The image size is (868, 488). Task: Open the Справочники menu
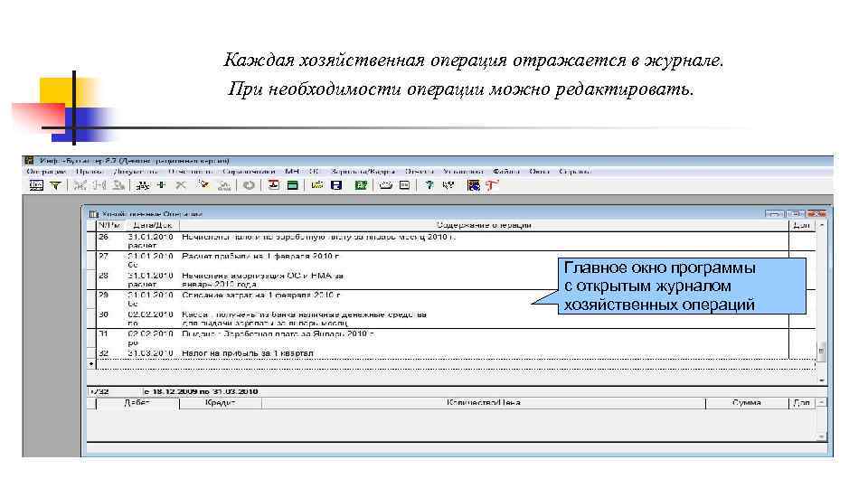(249, 172)
